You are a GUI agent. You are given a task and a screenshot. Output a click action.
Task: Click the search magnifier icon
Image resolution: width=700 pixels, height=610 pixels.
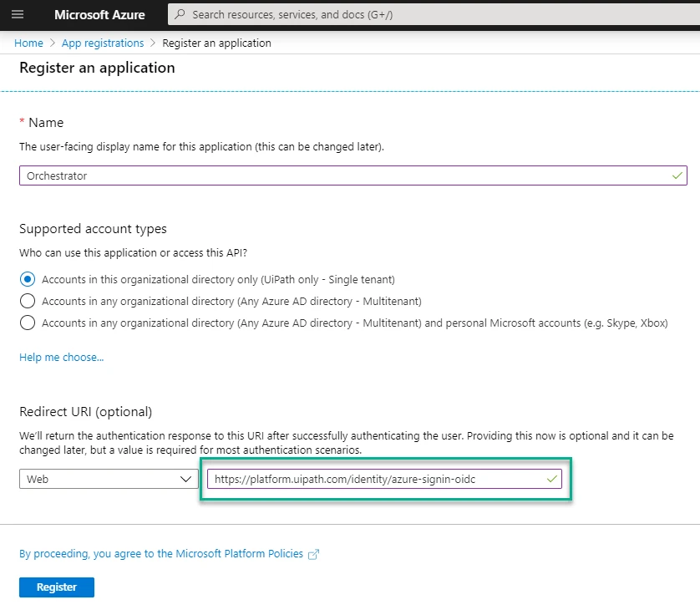click(180, 14)
